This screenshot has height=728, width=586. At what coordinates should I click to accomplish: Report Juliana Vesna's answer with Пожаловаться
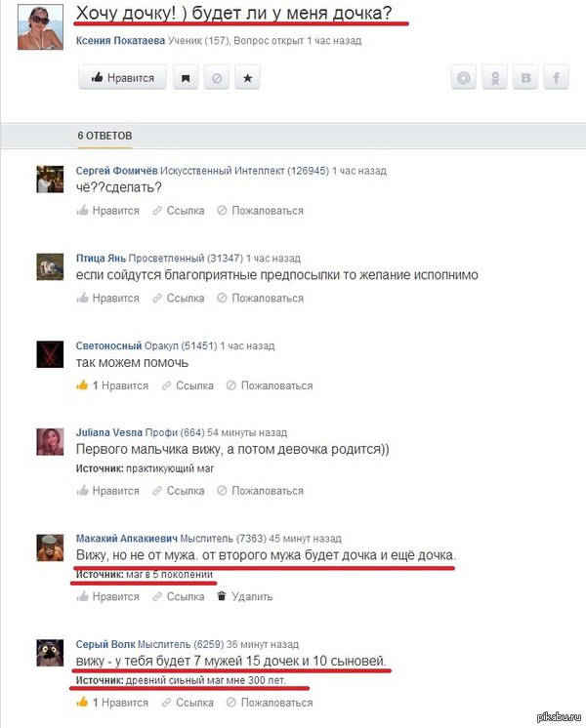click(260, 491)
